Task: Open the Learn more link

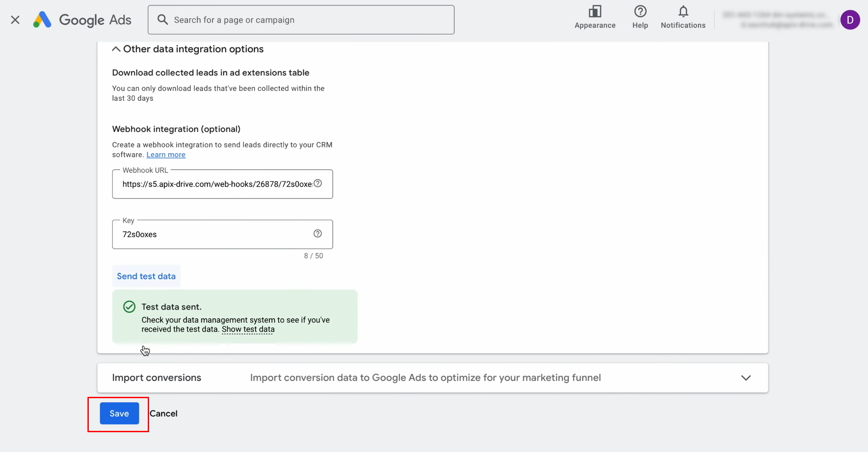Action: click(166, 154)
